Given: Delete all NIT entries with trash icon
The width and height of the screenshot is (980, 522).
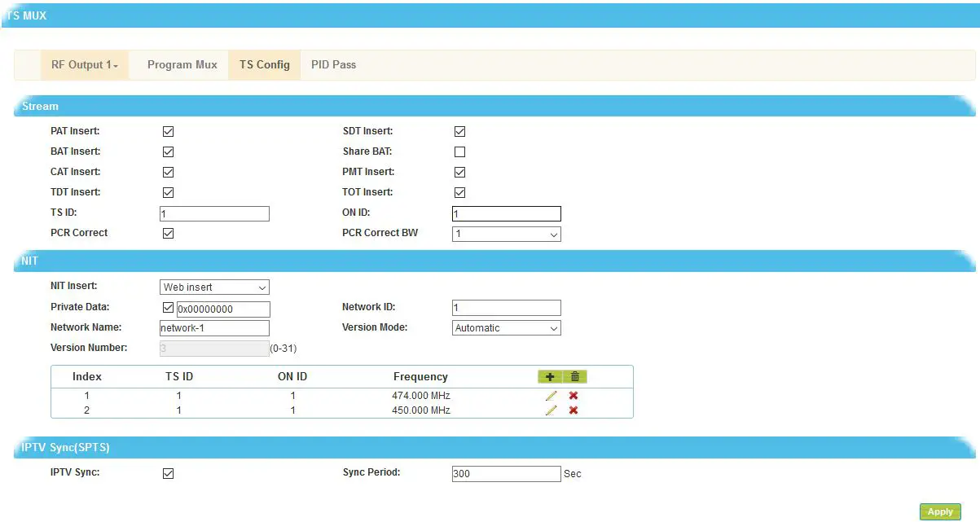Looking at the screenshot, I should click(575, 377).
